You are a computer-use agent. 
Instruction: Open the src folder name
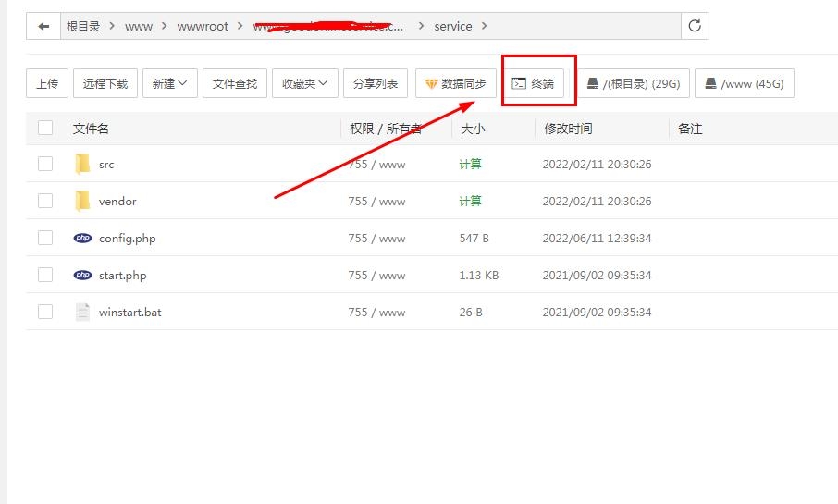coord(106,165)
